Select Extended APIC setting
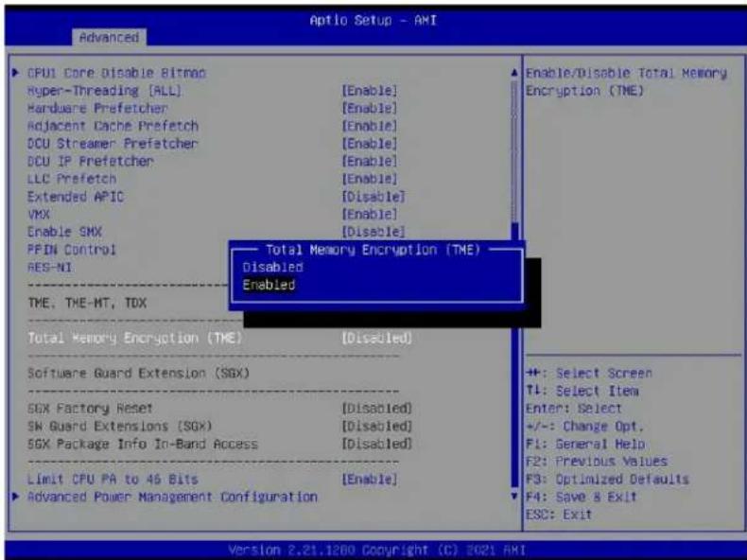 (x=76, y=197)
